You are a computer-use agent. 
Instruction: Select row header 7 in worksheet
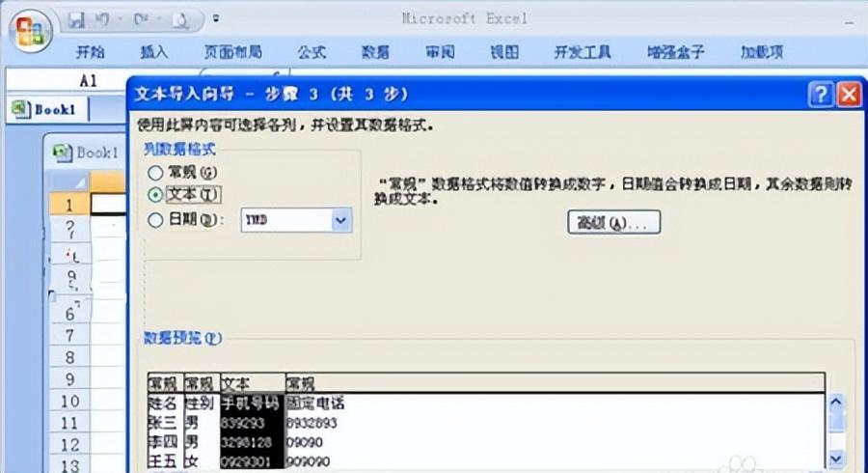tap(69, 335)
